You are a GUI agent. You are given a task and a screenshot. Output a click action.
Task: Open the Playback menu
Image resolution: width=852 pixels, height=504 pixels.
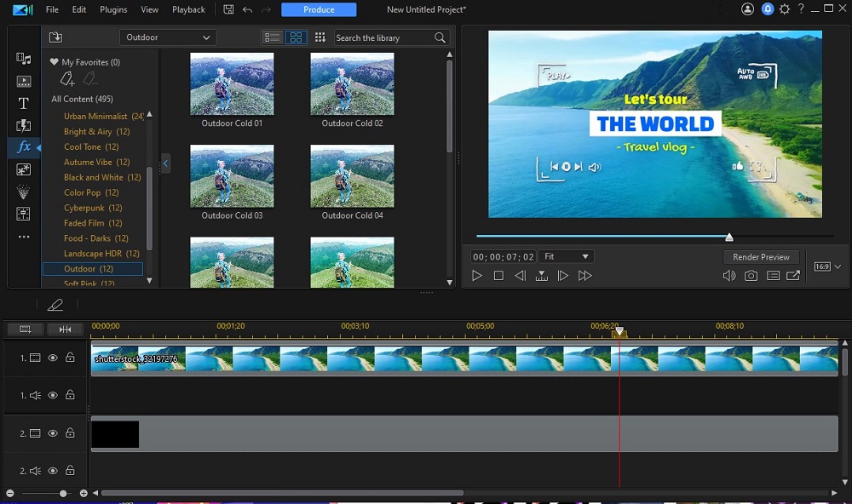pyautogui.click(x=188, y=9)
